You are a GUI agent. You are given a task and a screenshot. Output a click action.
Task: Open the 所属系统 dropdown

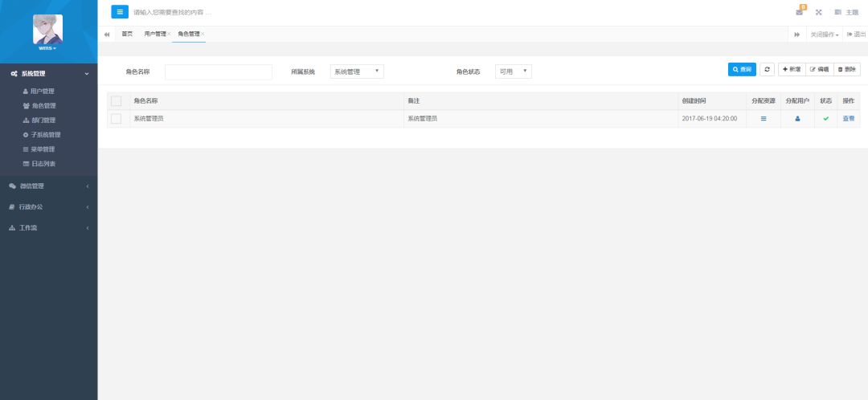click(357, 71)
